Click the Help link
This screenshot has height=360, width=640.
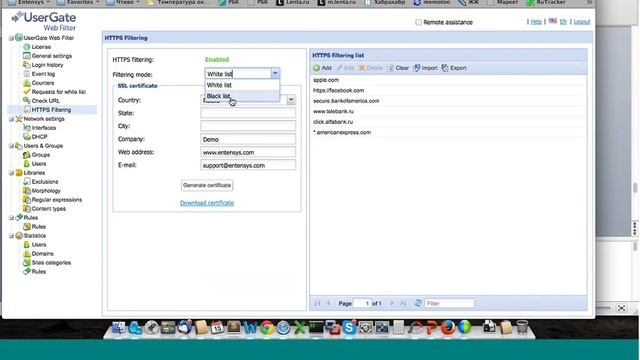tap(536, 22)
